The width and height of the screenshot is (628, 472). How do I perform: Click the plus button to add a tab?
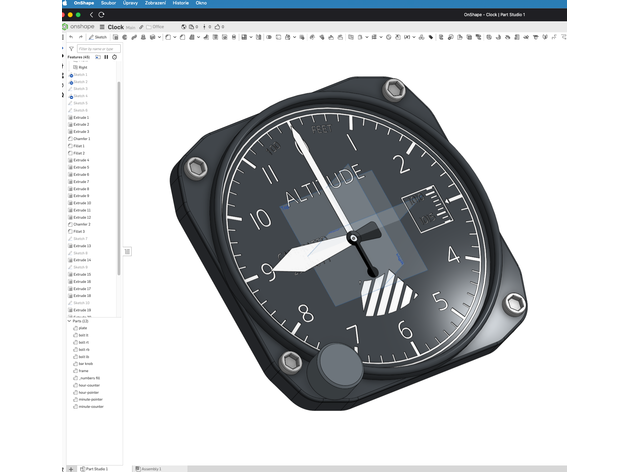pos(71,468)
